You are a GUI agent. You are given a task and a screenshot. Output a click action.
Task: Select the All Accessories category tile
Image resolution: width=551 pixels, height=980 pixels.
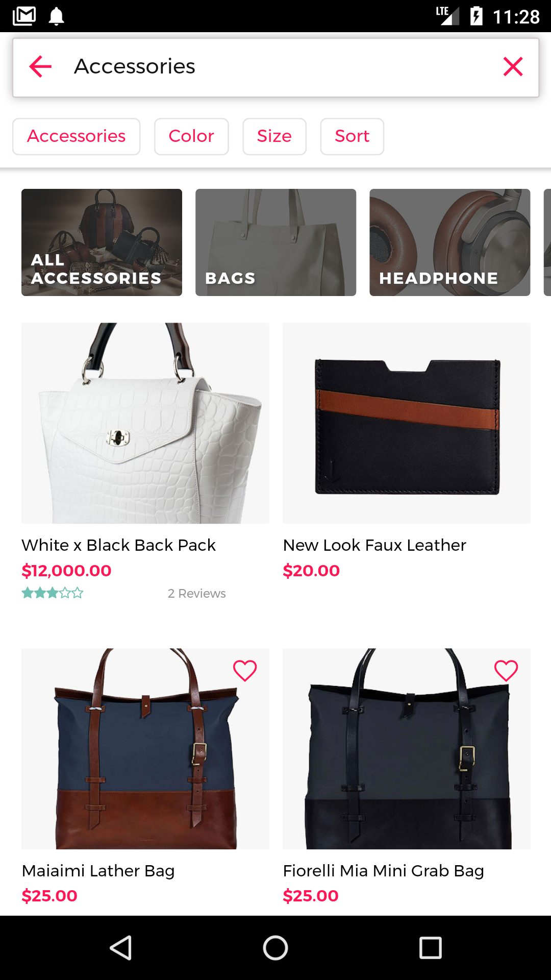click(x=102, y=242)
